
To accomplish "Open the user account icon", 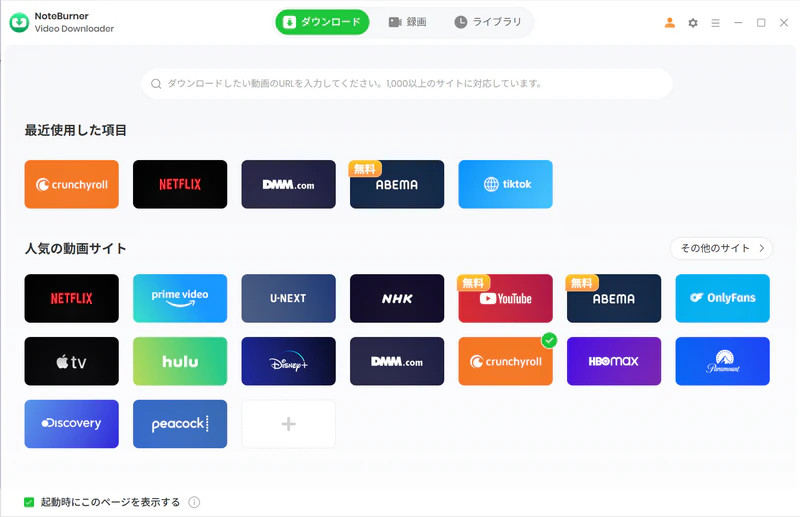I will point(669,22).
